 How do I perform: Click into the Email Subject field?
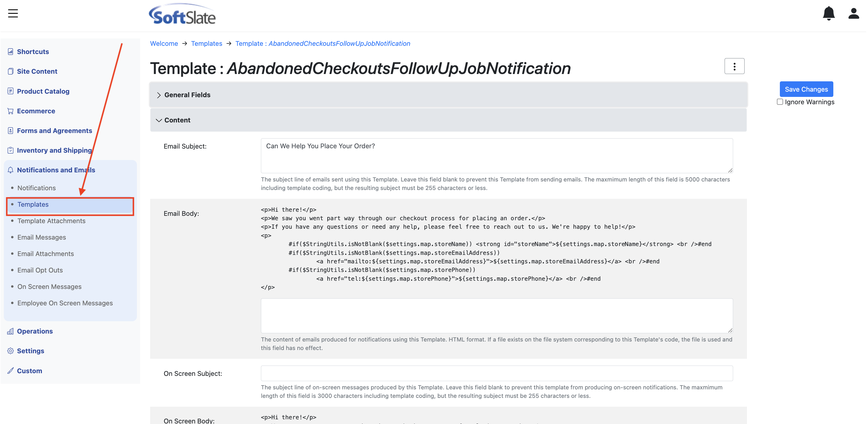click(496, 156)
